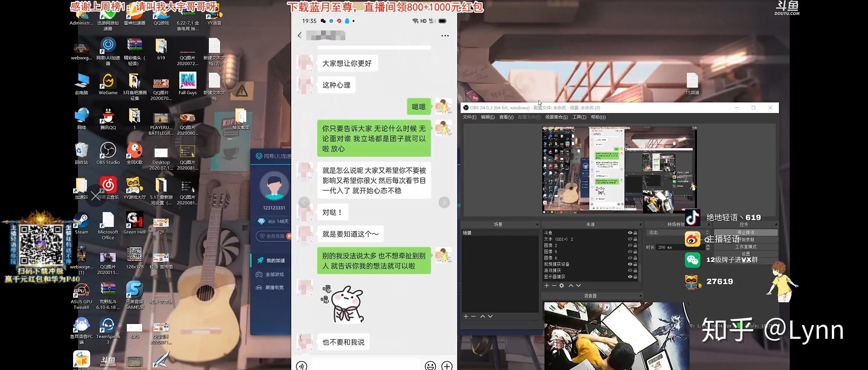Open the YY游戏大厅 desktop icon
This screenshot has height=370, width=868.
[135, 188]
